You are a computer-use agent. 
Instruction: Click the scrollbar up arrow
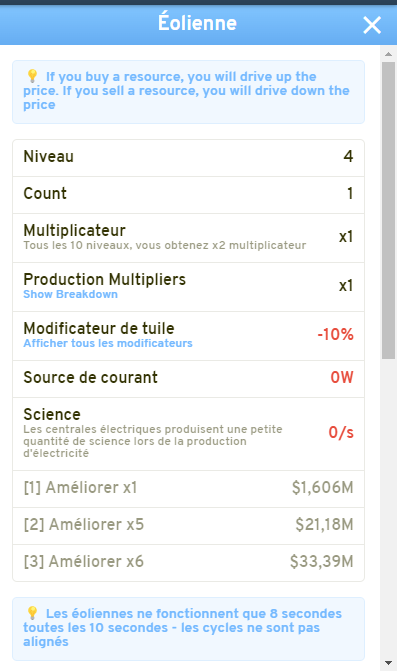tap(388, 54)
